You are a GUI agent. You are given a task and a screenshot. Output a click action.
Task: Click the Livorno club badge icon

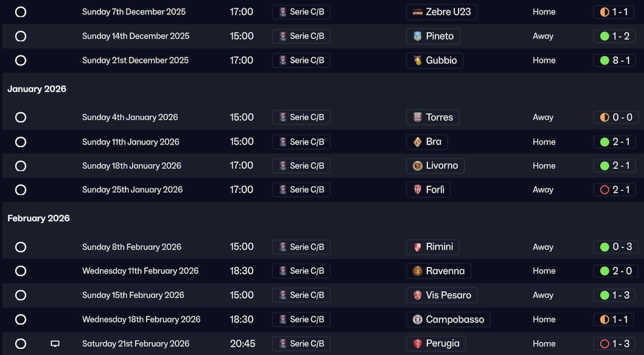417,166
